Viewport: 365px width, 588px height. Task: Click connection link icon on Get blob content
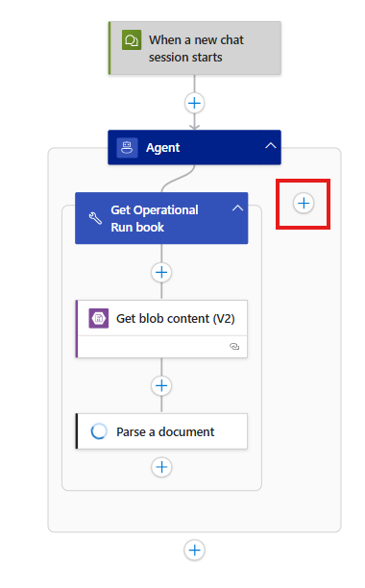pos(234,347)
